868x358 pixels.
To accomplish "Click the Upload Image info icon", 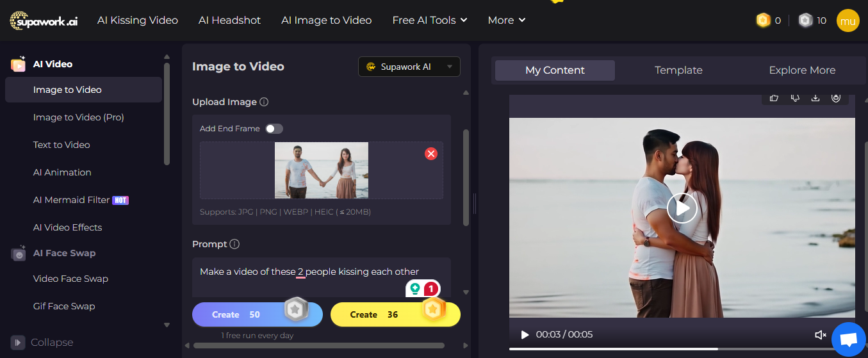I will click(264, 102).
